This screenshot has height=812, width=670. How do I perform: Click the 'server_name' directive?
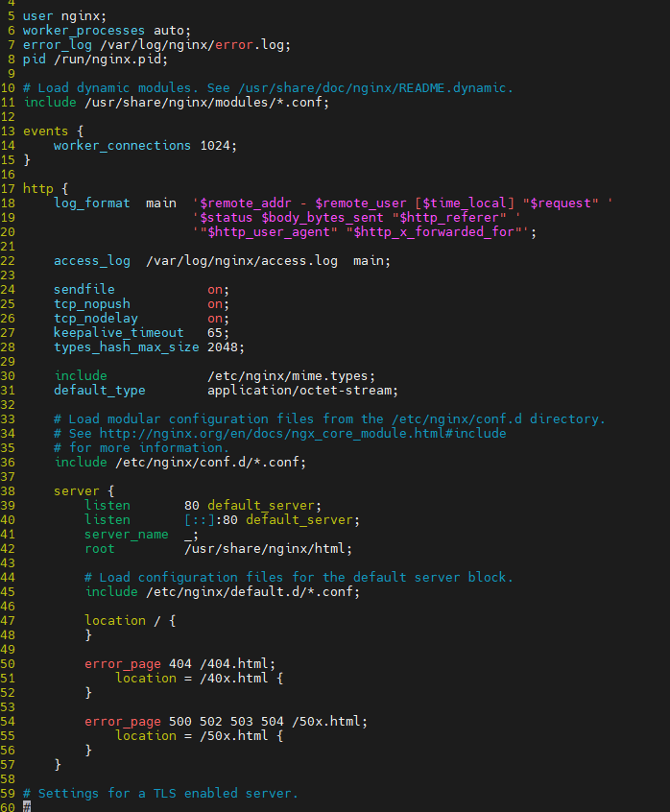pos(127,535)
